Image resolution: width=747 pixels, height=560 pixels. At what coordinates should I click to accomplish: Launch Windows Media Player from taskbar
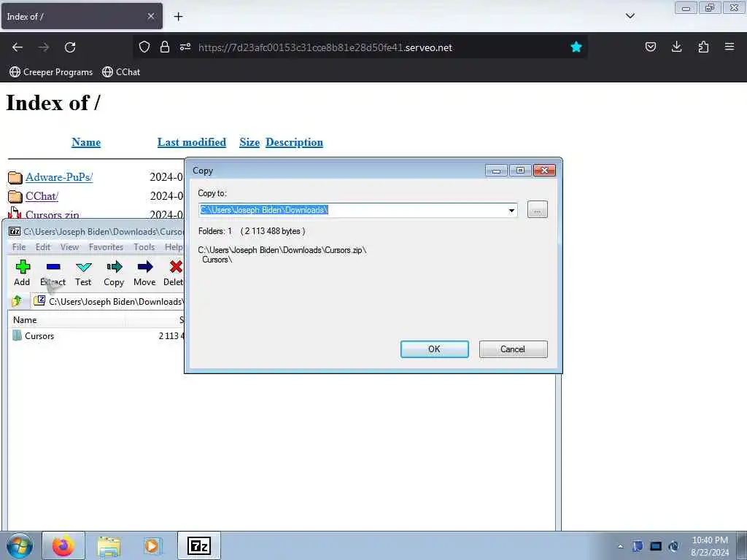pyautogui.click(x=152, y=545)
